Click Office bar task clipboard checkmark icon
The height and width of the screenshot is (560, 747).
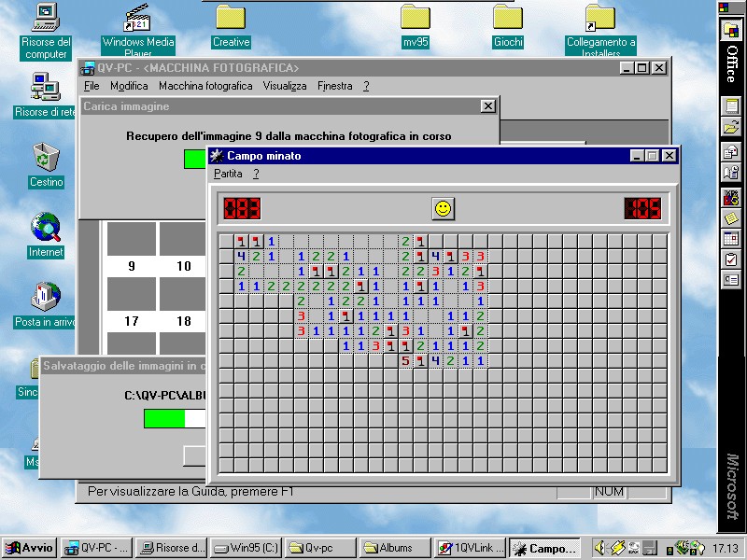pyautogui.click(x=731, y=259)
